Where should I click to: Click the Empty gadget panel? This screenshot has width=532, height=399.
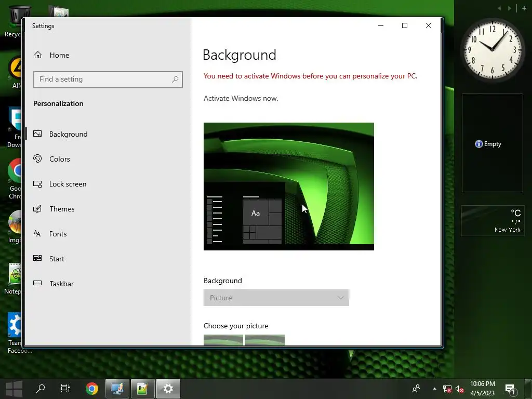click(492, 143)
